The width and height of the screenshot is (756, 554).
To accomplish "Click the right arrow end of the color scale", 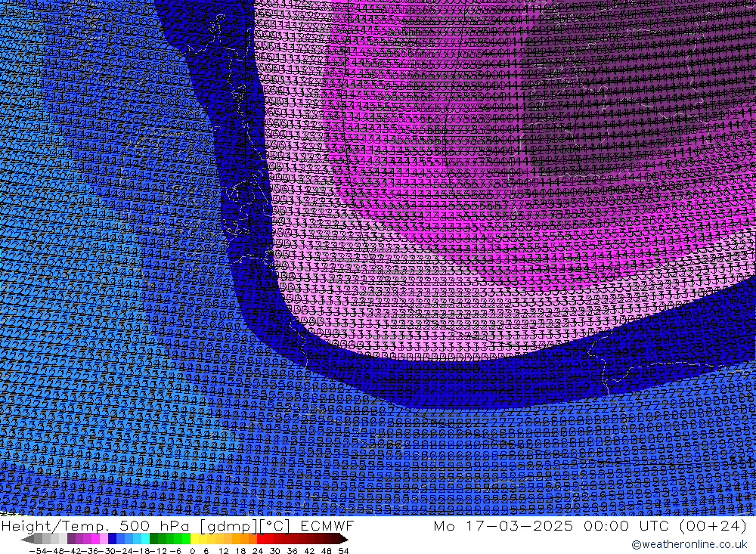I will pos(344,539).
